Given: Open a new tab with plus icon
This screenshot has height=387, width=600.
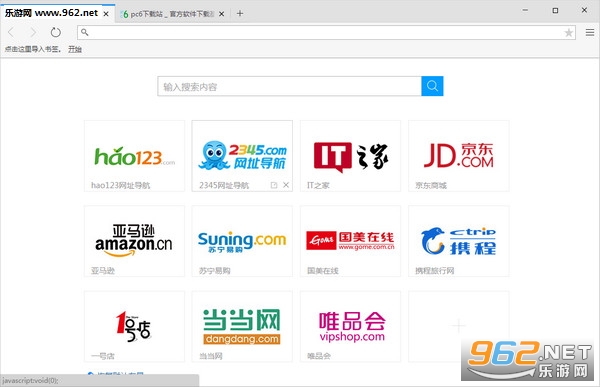Looking at the screenshot, I should click(240, 14).
